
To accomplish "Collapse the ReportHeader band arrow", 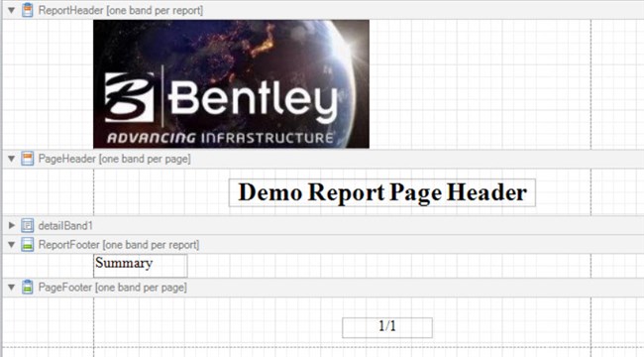I will [x=12, y=10].
